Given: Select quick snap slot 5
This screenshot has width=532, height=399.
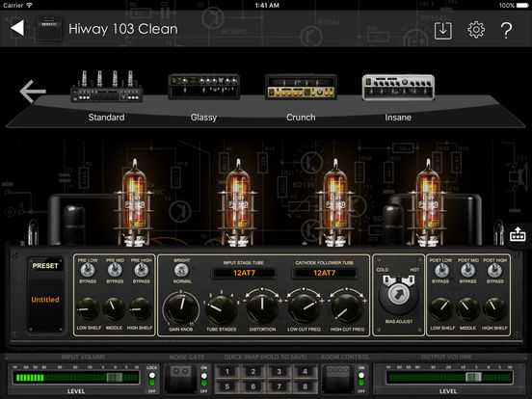Looking at the screenshot, I should tap(227, 386).
